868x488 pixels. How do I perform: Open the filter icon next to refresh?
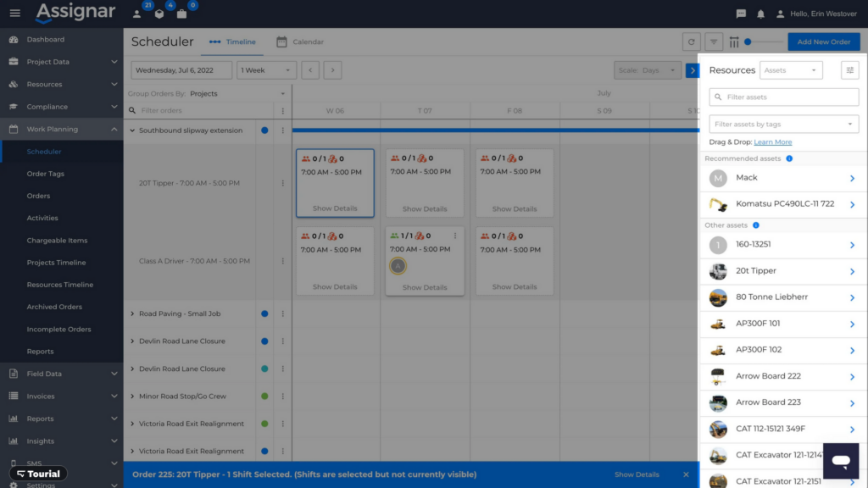(714, 41)
